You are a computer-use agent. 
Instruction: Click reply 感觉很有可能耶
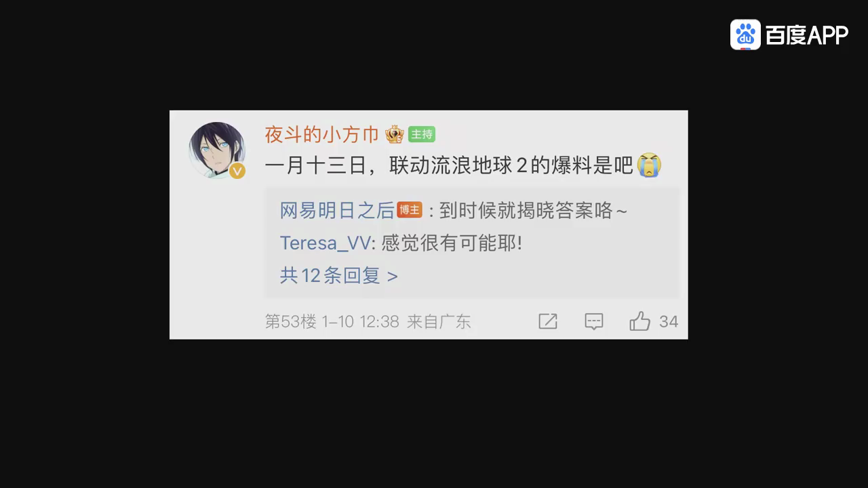point(452,243)
